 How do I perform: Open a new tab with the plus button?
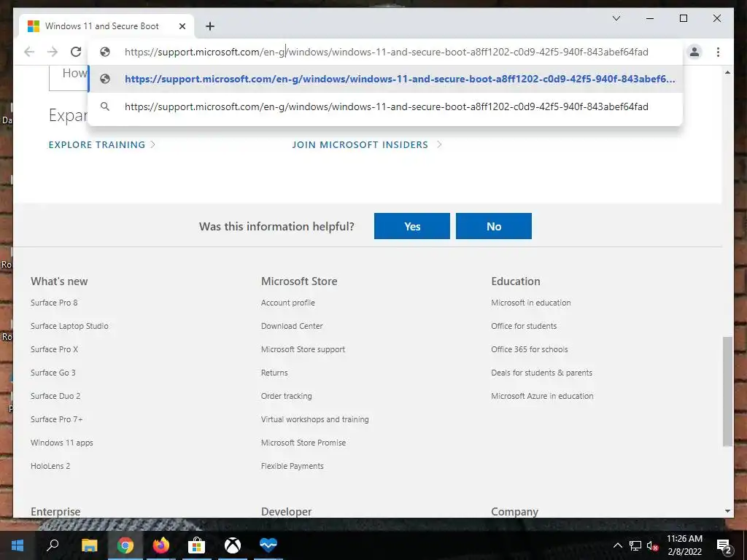(210, 26)
